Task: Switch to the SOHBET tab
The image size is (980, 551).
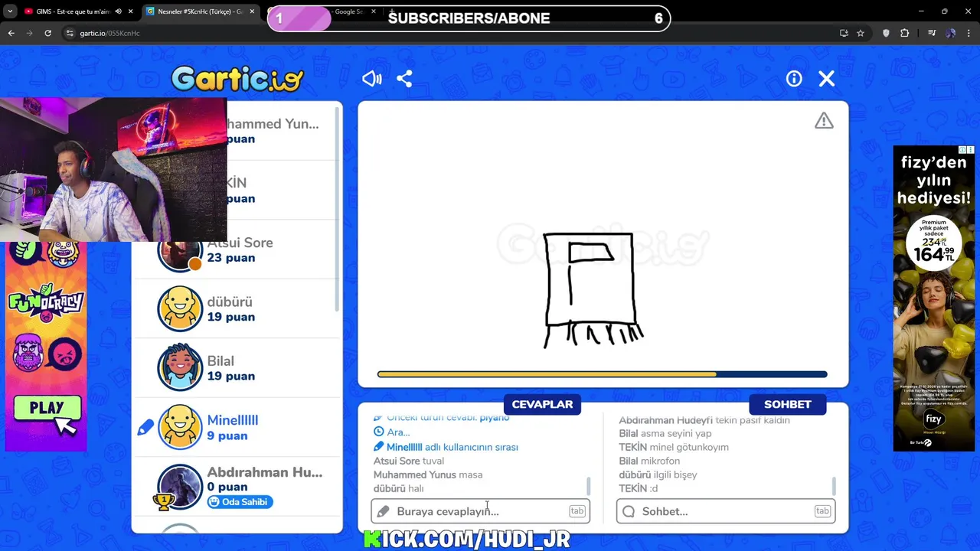Action: pyautogui.click(x=787, y=404)
